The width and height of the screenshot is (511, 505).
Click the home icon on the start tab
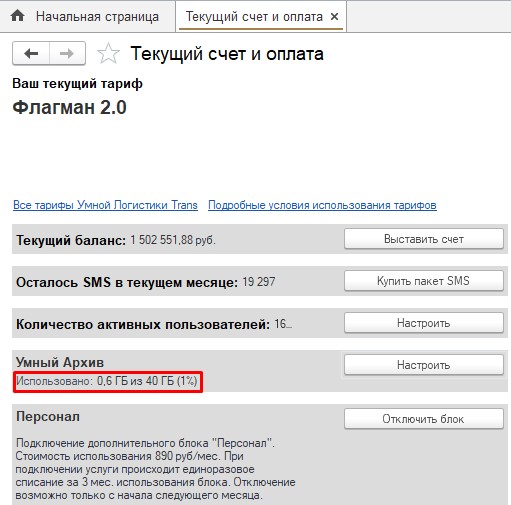click(17, 16)
